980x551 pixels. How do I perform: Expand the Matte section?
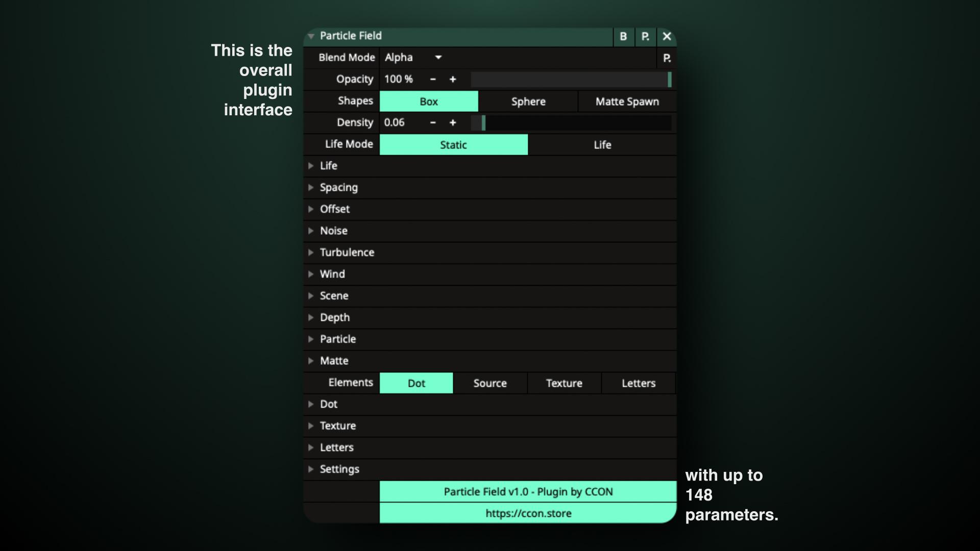click(490, 361)
